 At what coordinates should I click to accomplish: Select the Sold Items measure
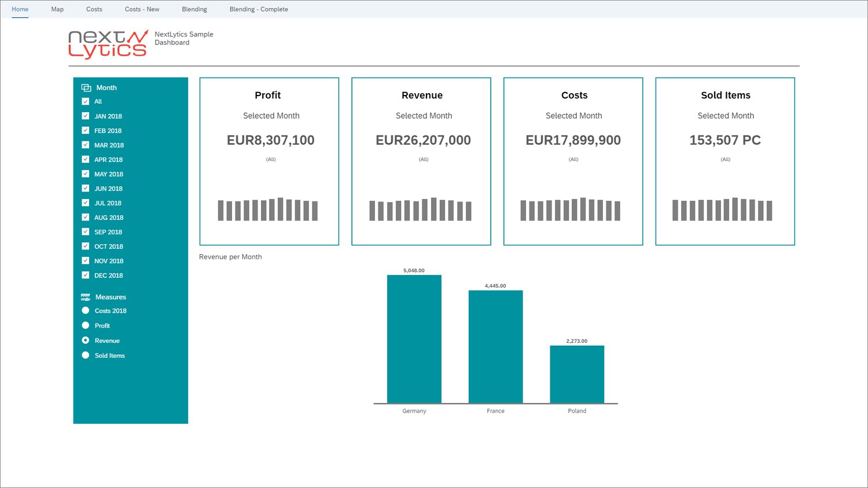85,355
